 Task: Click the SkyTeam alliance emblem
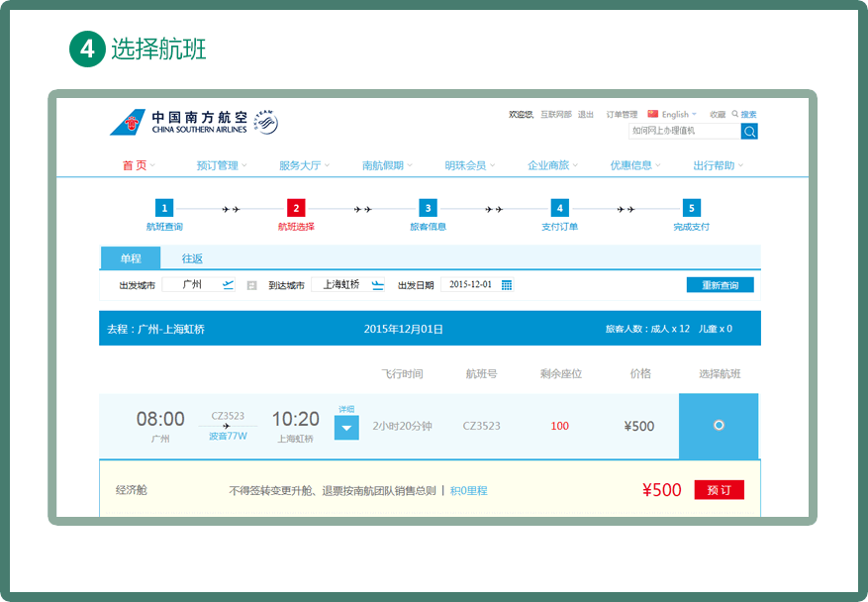(x=265, y=122)
